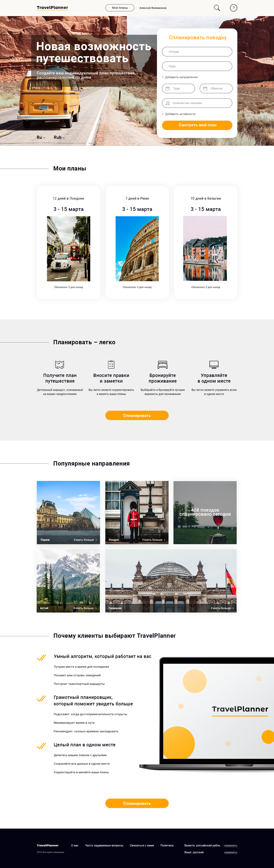Click checkmark icon beside Умный алгоритм heading
274x868 pixels.
pyautogui.click(x=41, y=657)
